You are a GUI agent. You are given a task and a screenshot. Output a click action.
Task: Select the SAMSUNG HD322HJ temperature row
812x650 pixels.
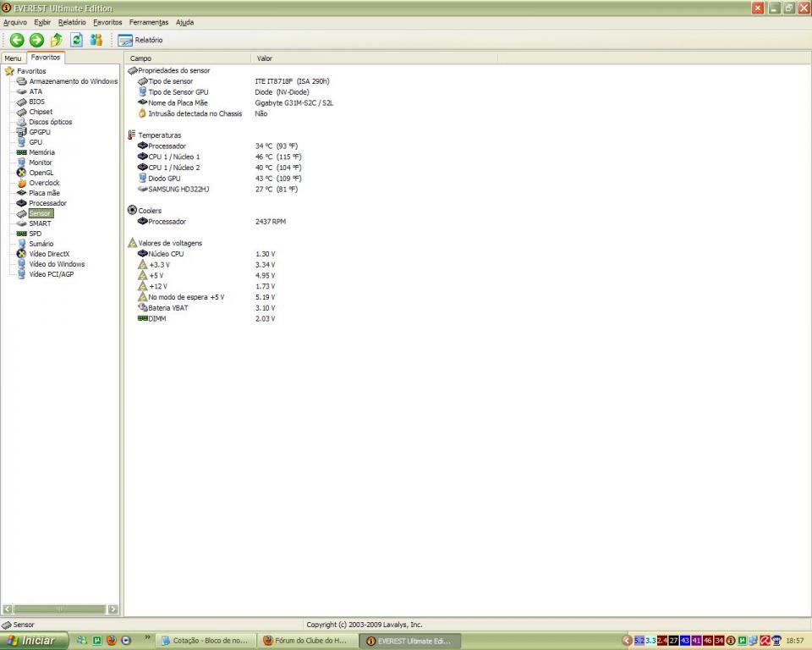217,190
